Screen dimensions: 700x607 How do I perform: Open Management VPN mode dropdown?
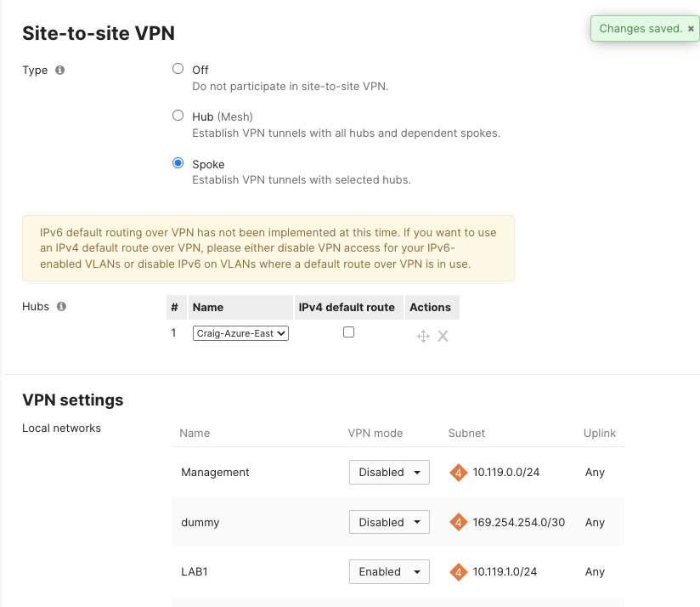coord(389,472)
